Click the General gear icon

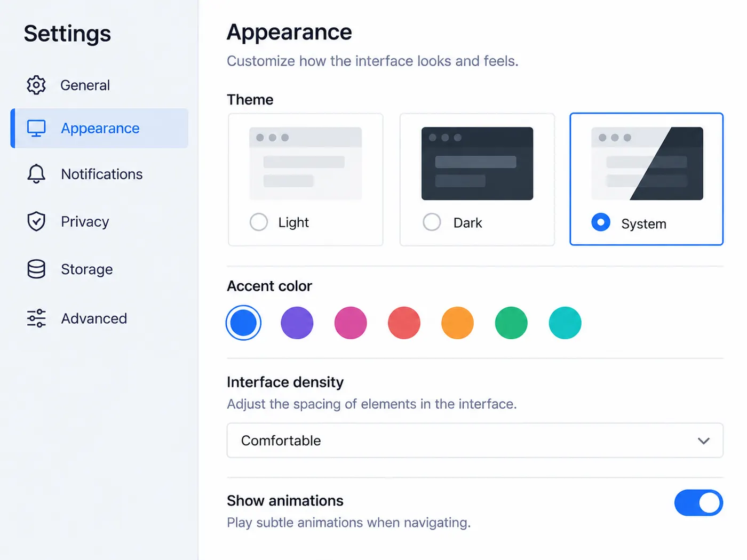[36, 85]
